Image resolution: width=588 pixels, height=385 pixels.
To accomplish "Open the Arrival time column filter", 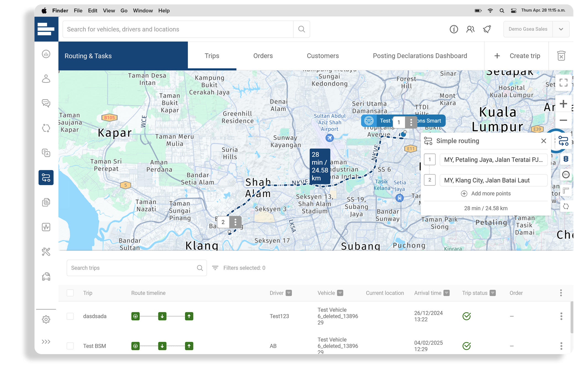I will click(x=446, y=293).
